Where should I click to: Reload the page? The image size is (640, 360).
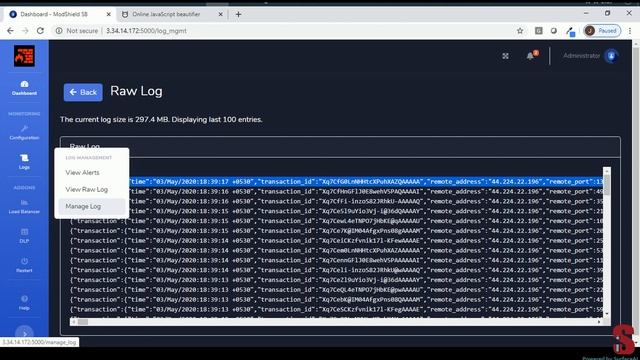40,31
